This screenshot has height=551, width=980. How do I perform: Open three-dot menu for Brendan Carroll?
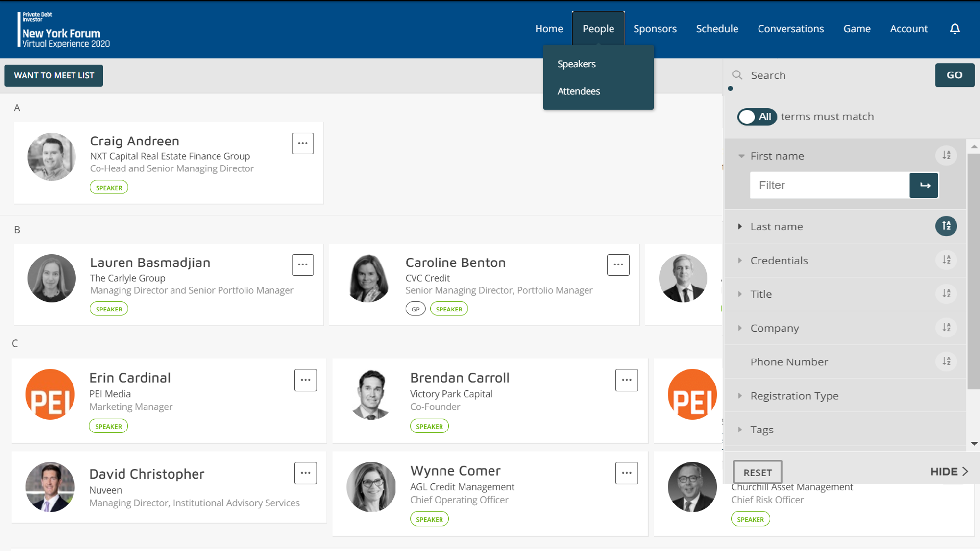pyautogui.click(x=626, y=380)
